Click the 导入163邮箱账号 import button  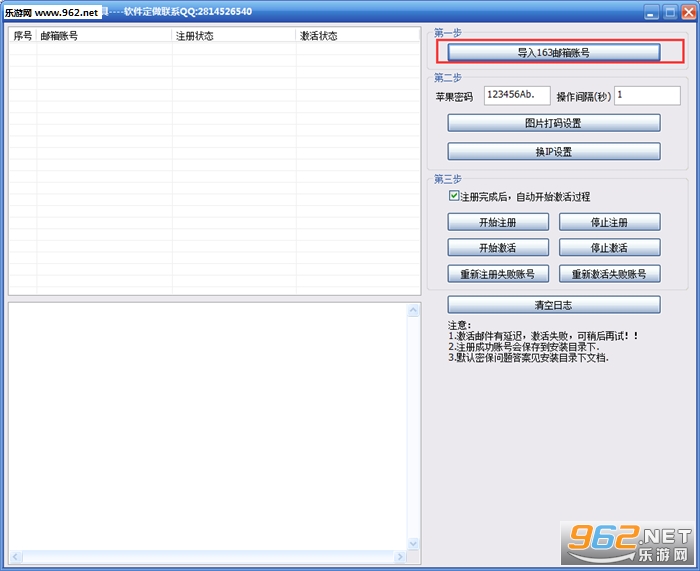pos(554,52)
